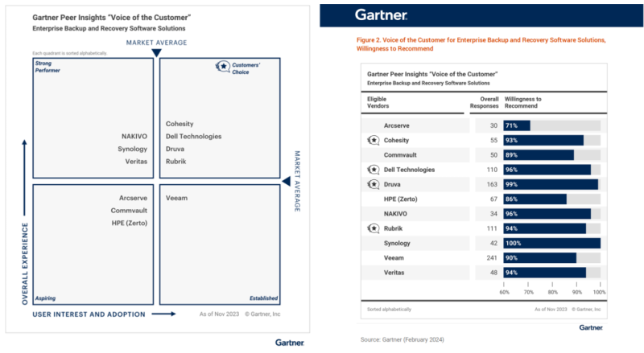Click the vertical MARKET AVERAGE label at right
The height and width of the screenshot is (353, 644).
pos(297,181)
